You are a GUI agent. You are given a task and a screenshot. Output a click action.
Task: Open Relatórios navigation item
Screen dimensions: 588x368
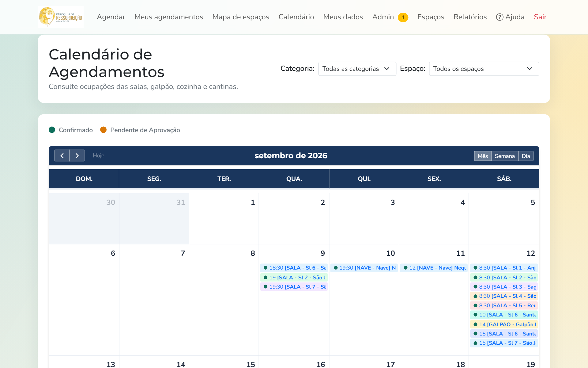tap(470, 17)
